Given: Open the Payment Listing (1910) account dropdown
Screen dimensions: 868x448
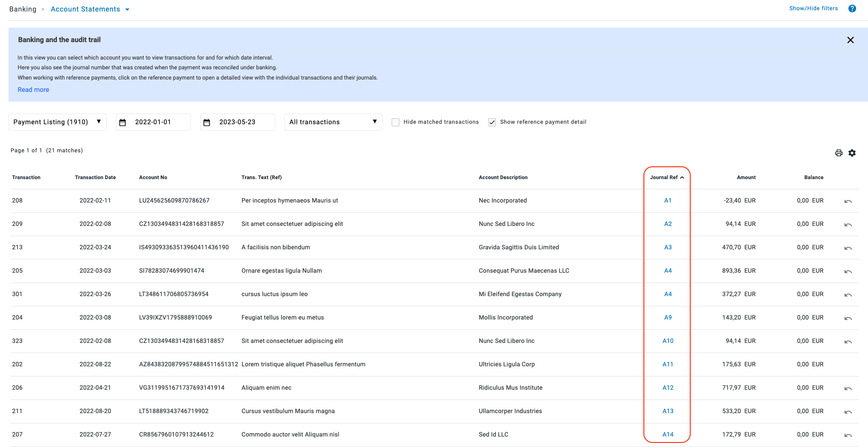Looking at the screenshot, I should click(x=57, y=122).
